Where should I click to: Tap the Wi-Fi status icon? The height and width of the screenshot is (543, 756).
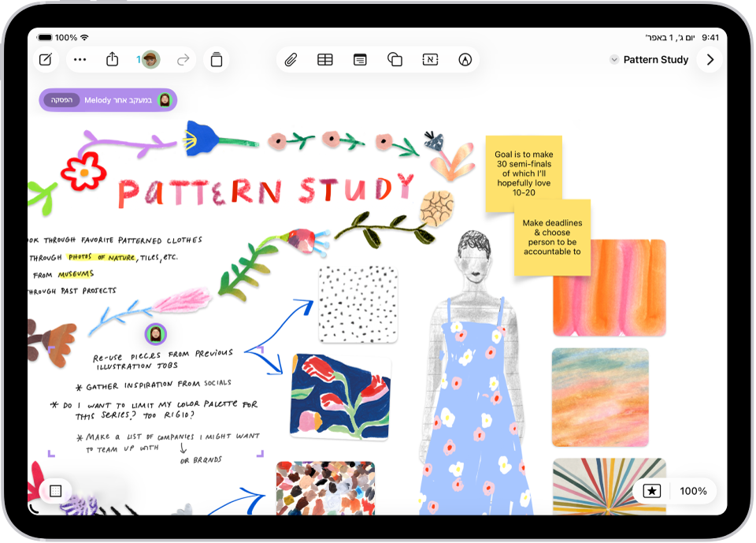click(84, 37)
